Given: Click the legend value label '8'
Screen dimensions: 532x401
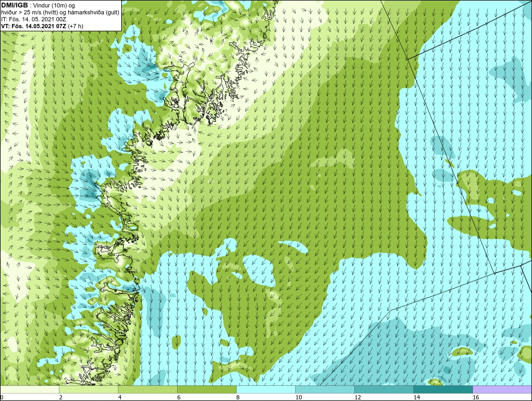Looking at the screenshot, I should click(238, 397).
